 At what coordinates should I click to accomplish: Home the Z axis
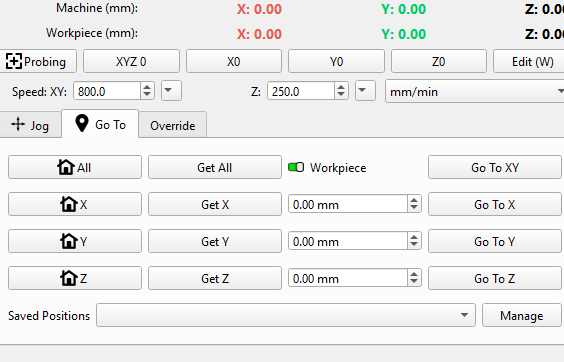pos(75,278)
